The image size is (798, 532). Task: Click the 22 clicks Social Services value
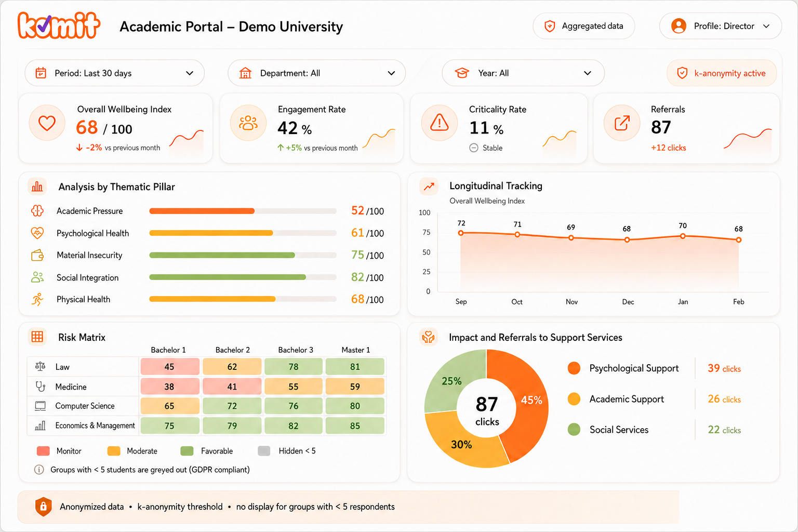tap(724, 430)
